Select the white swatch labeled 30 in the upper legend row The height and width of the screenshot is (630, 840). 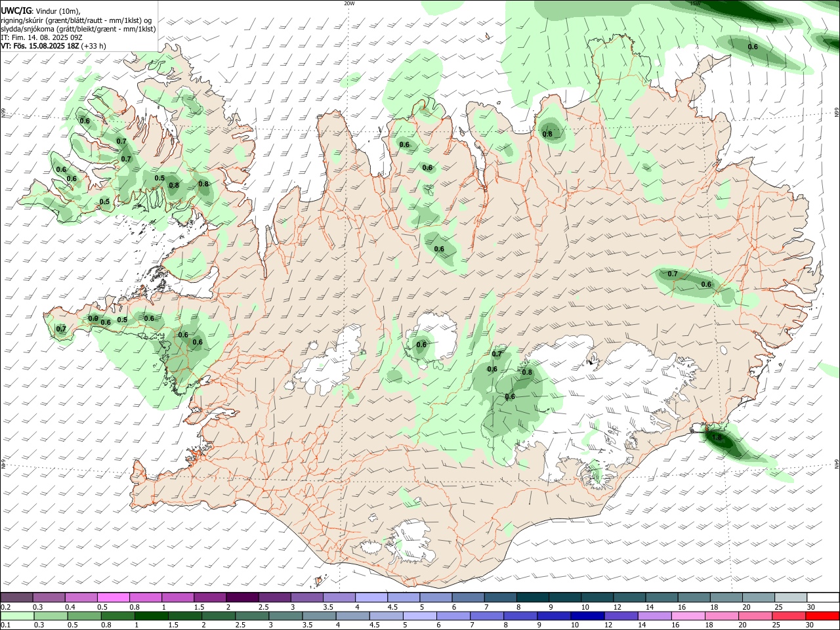823,597
